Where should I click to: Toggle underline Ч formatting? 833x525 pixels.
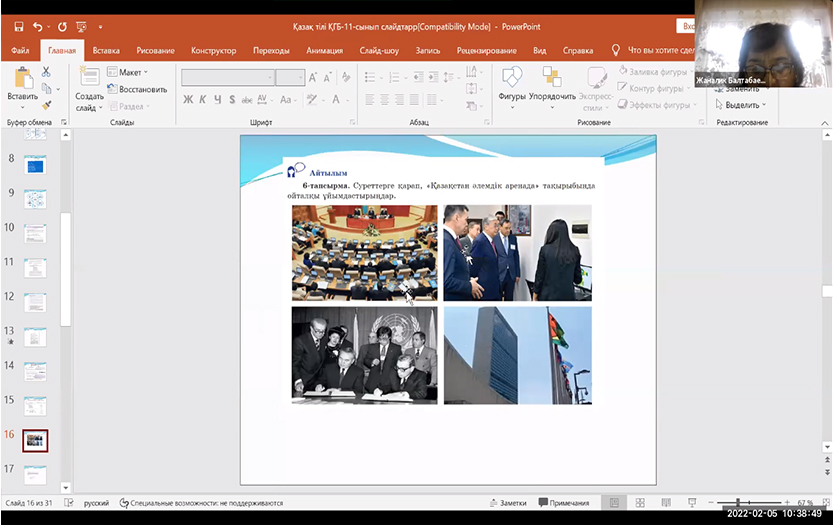(217, 99)
